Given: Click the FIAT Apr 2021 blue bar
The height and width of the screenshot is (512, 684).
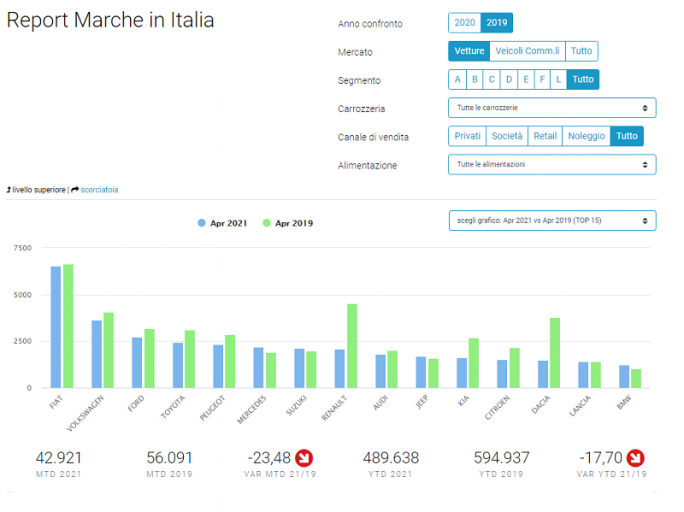Looking at the screenshot, I should pos(56,327).
